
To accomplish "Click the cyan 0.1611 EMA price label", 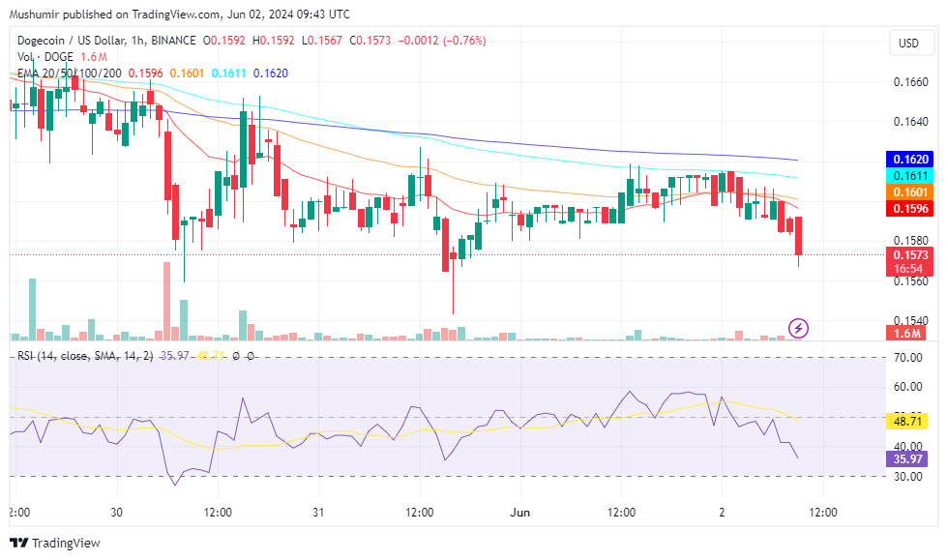I will (x=907, y=176).
